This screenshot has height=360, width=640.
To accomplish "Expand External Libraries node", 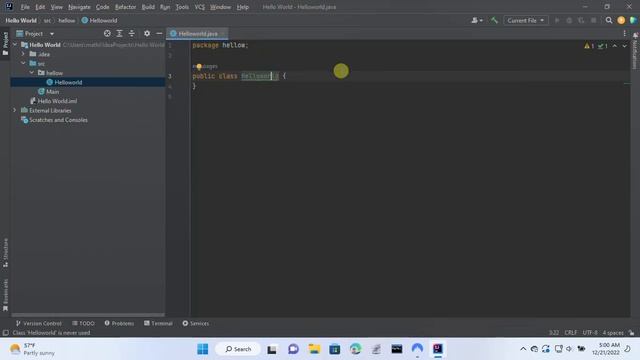I will (x=15, y=110).
